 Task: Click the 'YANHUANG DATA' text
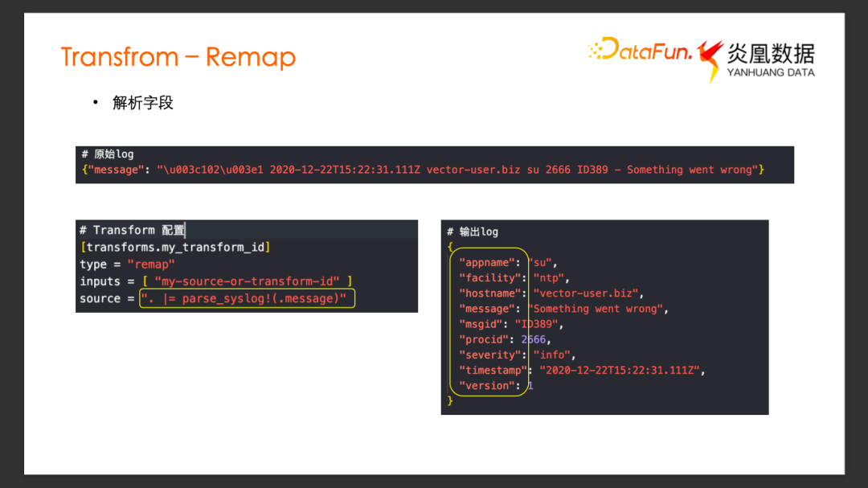click(771, 72)
